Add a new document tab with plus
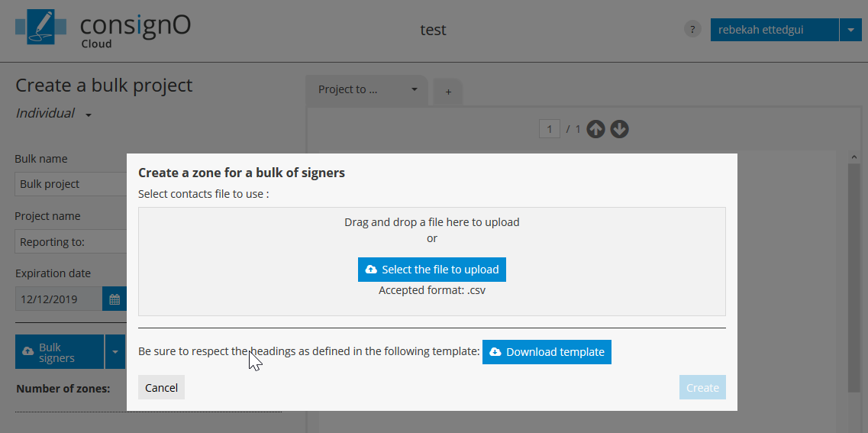Image resolution: width=868 pixels, height=433 pixels. 448,92
